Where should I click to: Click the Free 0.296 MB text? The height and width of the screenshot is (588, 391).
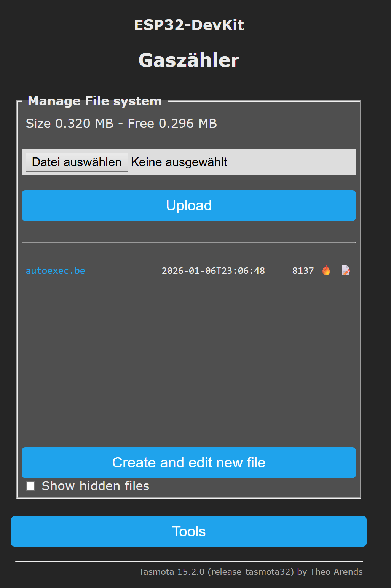tap(172, 124)
